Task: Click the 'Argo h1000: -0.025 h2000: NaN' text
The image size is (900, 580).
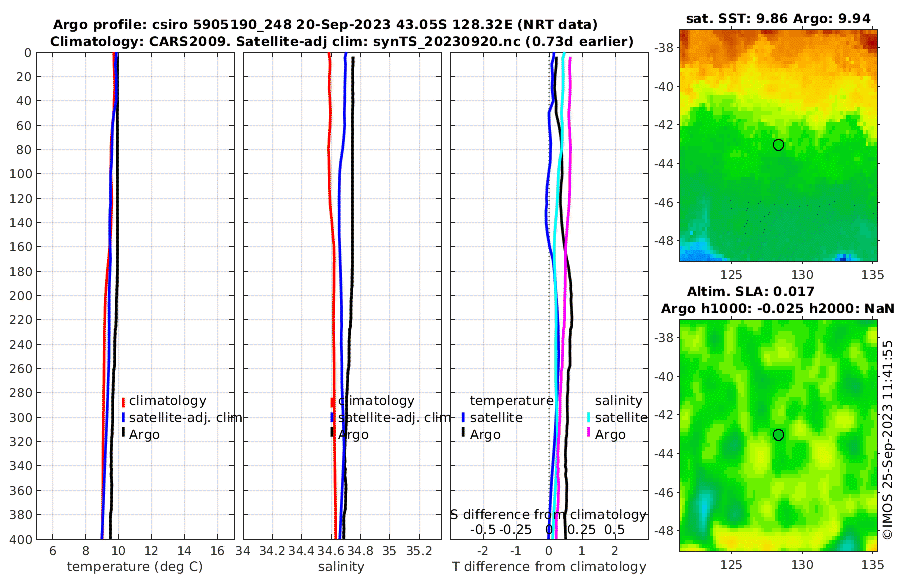Action: click(778, 309)
